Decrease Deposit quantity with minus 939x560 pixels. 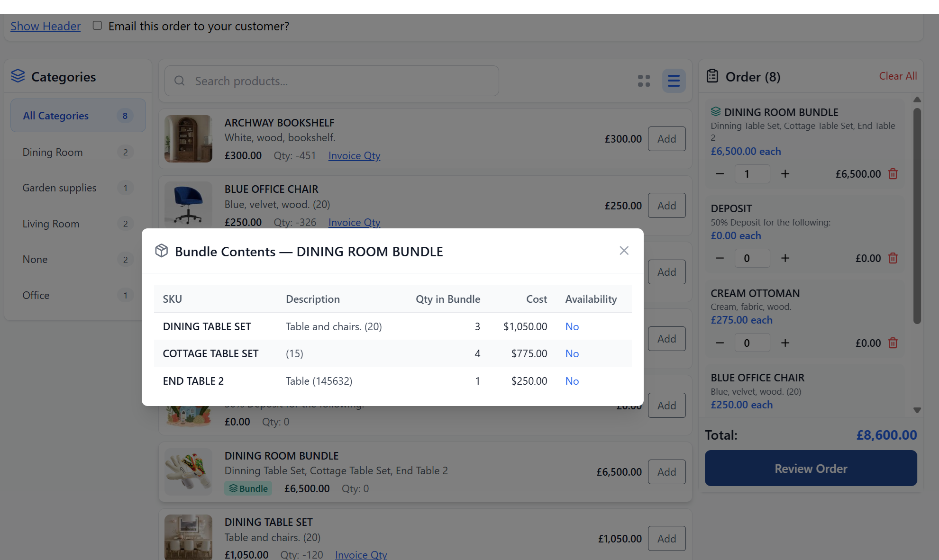(x=720, y=258)
